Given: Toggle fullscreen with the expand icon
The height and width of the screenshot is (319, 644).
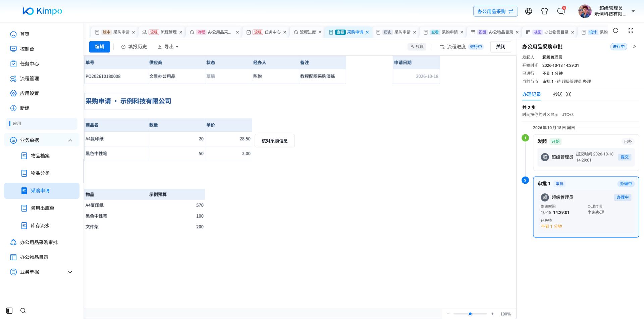Looking at the screenshot, I should 631,31.
